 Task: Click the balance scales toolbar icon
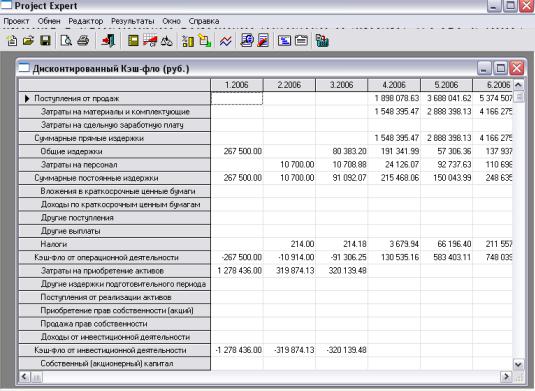point(167,41)
